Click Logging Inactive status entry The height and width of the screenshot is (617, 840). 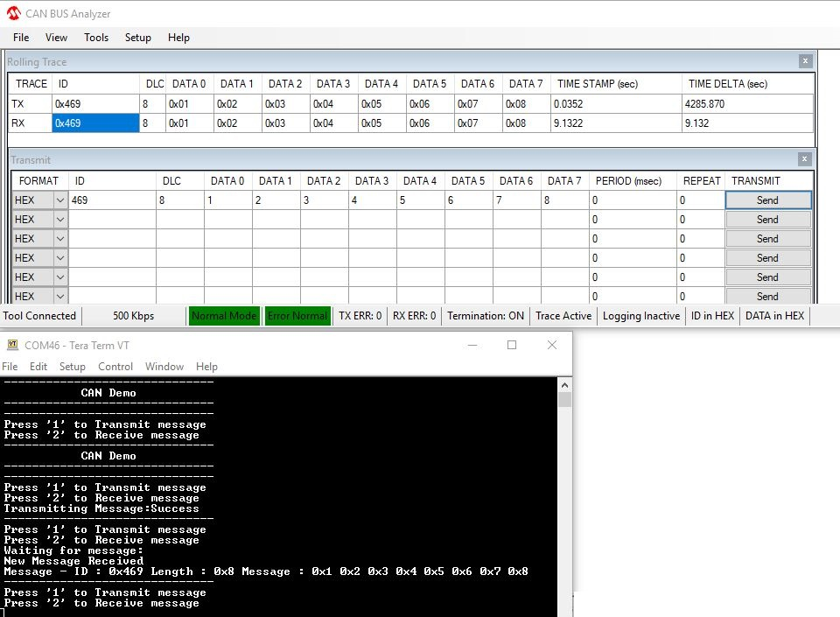[x=641, y=316]
